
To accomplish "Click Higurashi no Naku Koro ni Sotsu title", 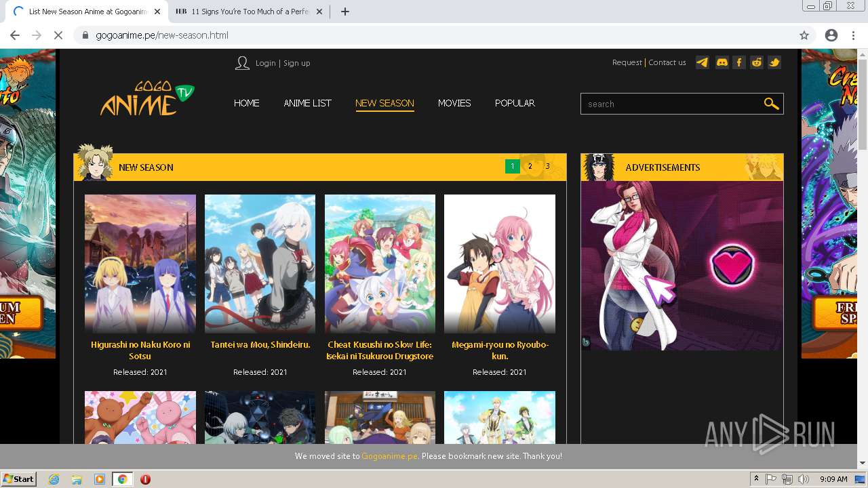I will click(140, 350).
